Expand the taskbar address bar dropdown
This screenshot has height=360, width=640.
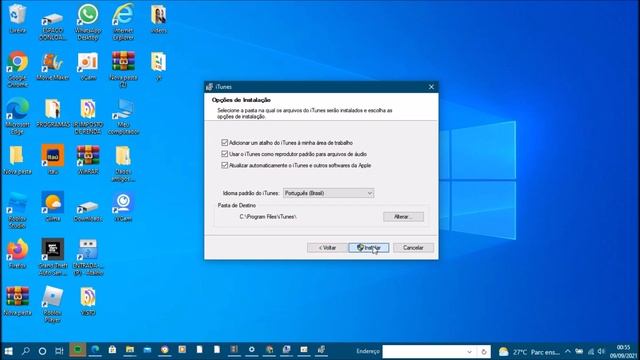470,351
